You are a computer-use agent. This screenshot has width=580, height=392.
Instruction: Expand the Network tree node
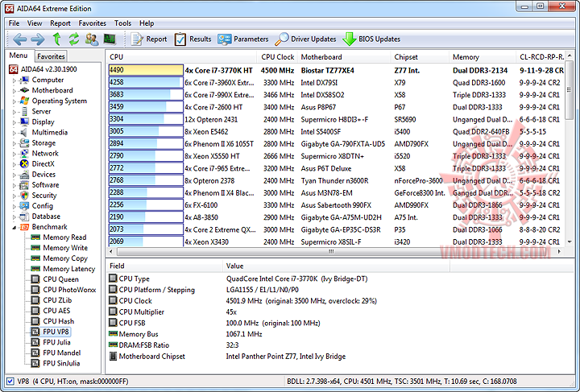point(14,154)
